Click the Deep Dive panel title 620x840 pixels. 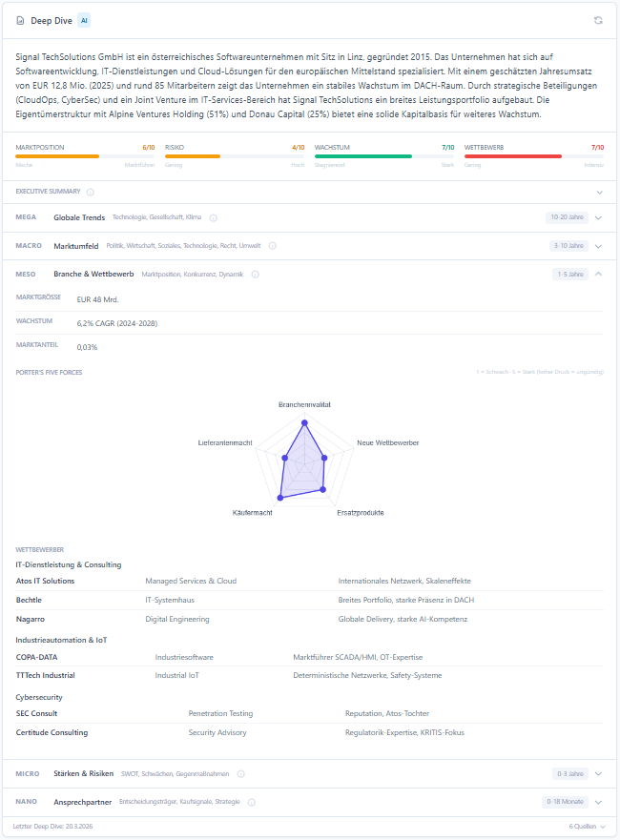coord(52,21)
